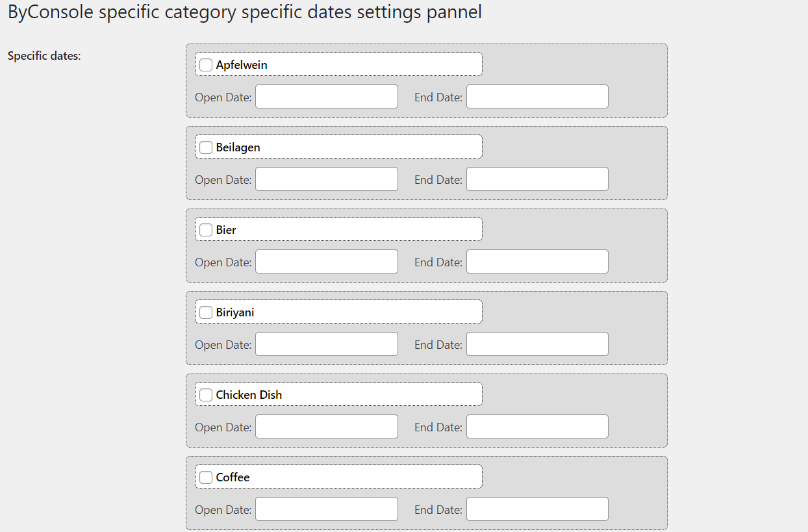Focus the End Date input for Coffee
Viewport: 808px width, 532px height.
click(537, 509)
